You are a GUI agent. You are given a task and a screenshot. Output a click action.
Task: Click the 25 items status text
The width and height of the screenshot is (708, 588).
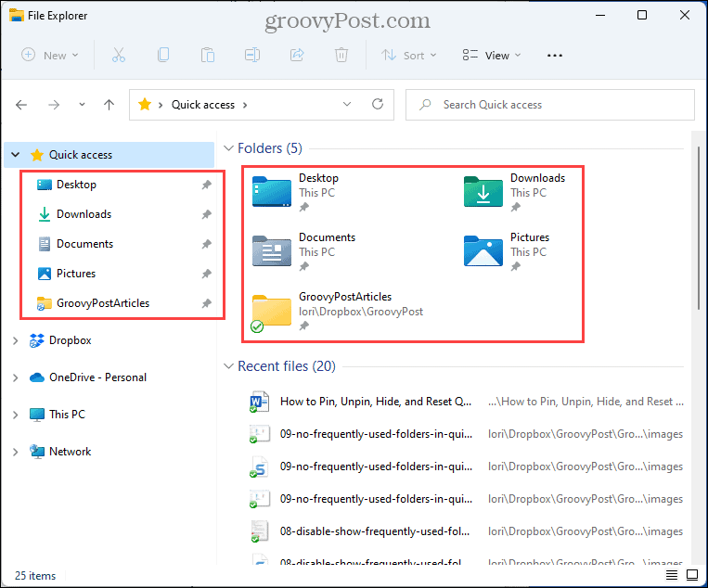point(35,576)
